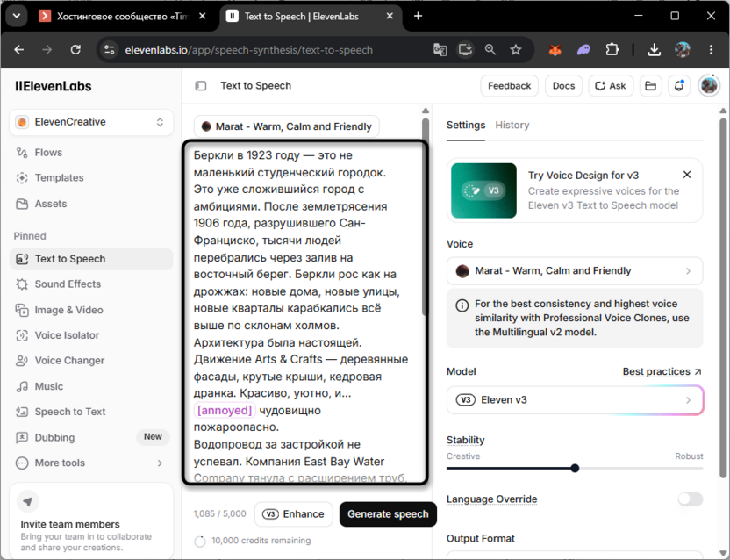Click the translate page icon
This screenshot has height=560, width=730.
point(440,49)
